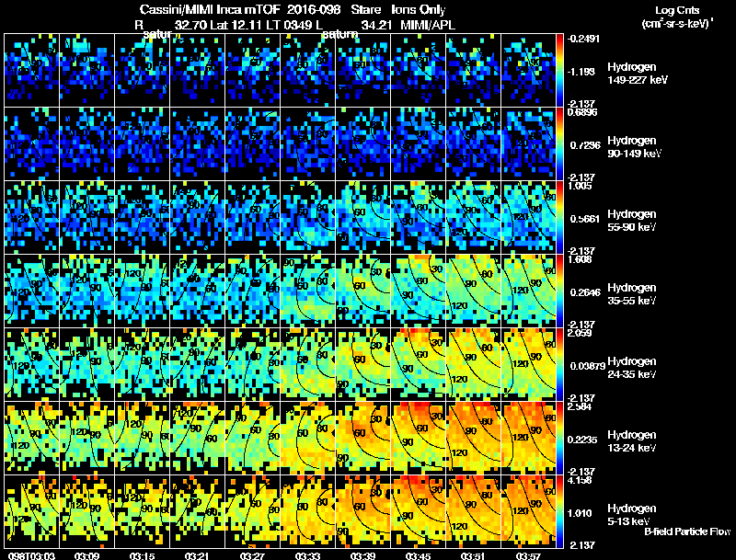
Task: Click the color scale bar beside Hydrogen 5-13 keV
Action: point(559,512)
